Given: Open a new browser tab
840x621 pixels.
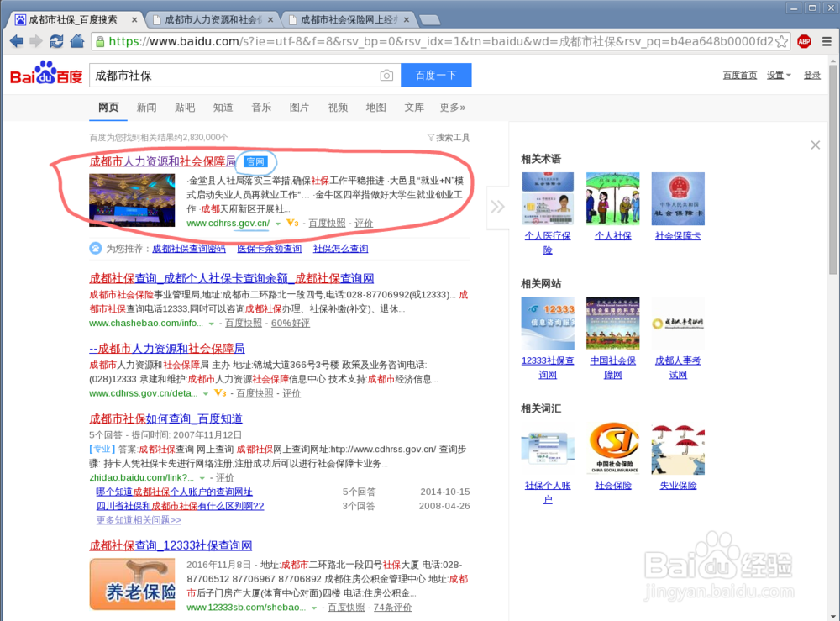Looking at the screenshot, I should (x=429, y=20).
